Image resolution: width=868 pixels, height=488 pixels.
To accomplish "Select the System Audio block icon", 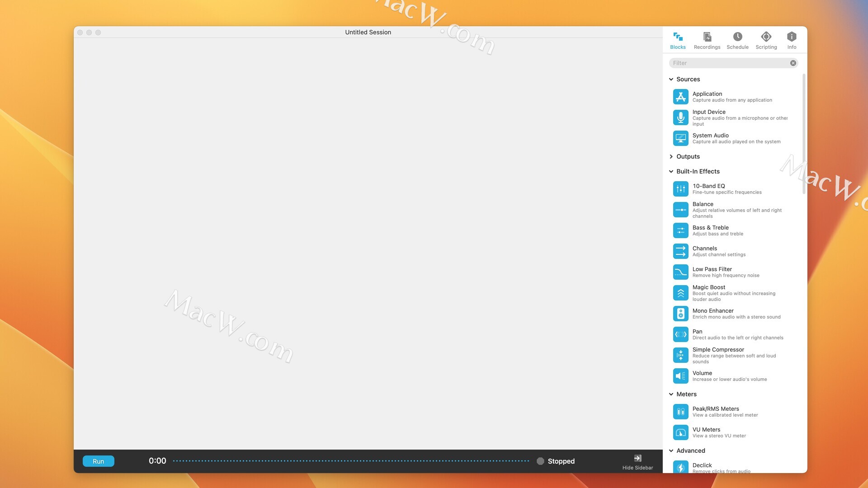I will [x=680, y=138].
